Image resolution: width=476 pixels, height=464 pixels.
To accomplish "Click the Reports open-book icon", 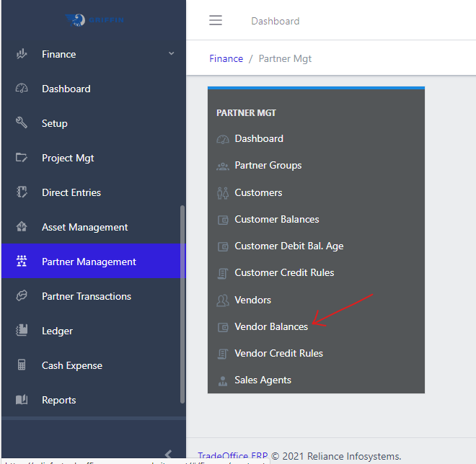I will click(22, 400).
